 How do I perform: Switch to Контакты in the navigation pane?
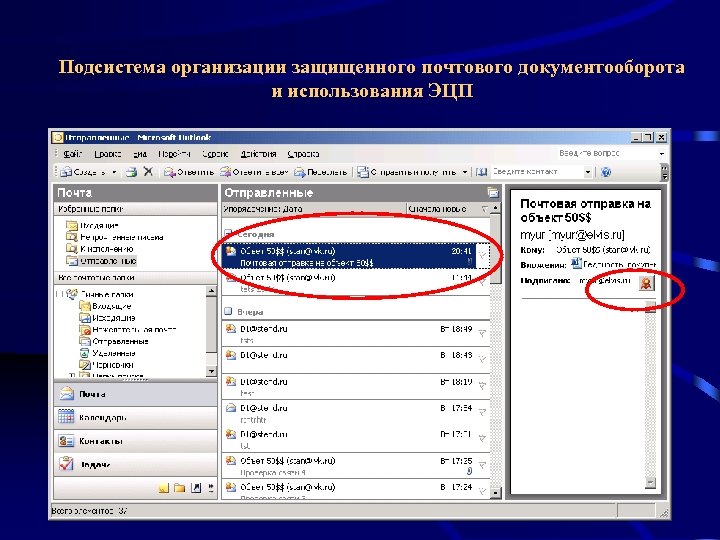pyautogui.click(x=135, y=441)
